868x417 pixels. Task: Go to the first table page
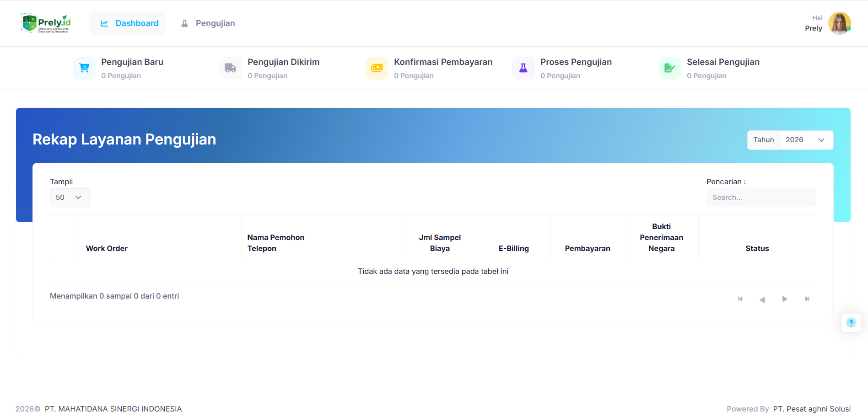click(x=740, y=299)
